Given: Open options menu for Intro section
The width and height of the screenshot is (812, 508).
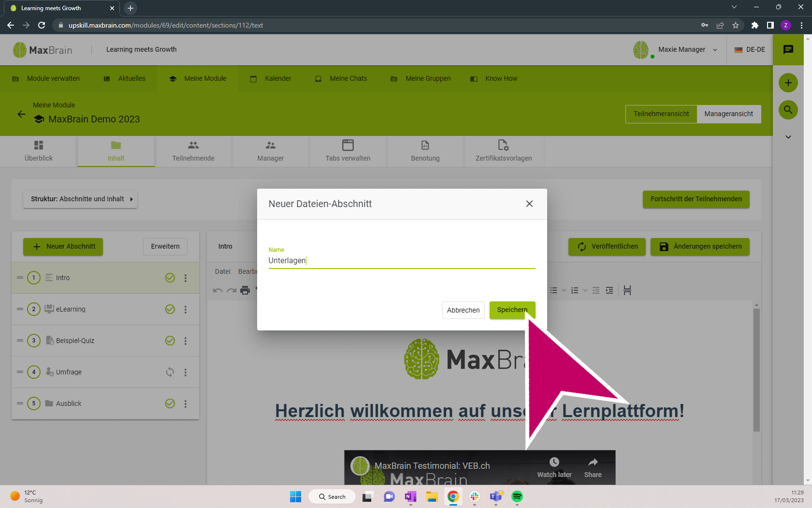Looking at the screenshot, I should [185, 278].
